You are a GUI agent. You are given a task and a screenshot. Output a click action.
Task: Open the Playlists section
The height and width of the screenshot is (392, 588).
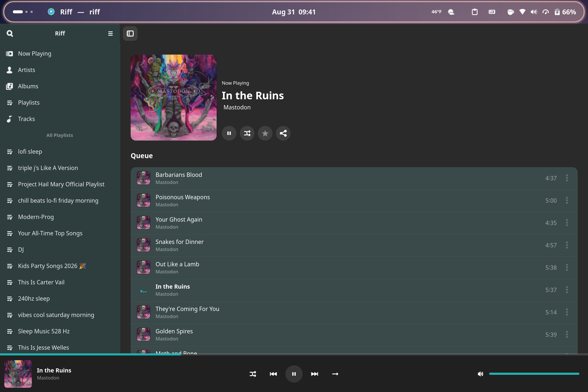pyautogui.click(x=60, y=103)
